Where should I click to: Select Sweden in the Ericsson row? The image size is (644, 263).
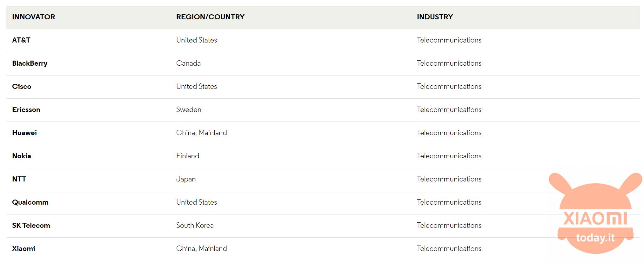(x=189, y=110)
